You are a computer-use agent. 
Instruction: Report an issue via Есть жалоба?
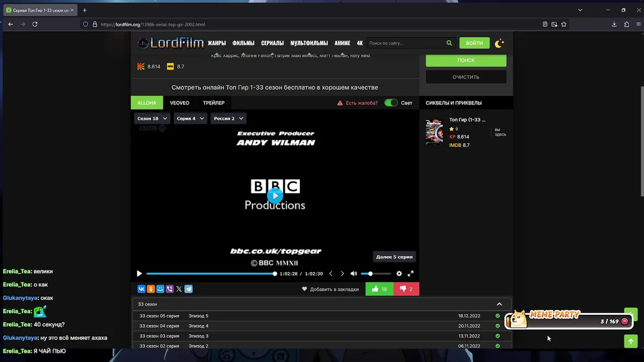[x=357, y=103]
